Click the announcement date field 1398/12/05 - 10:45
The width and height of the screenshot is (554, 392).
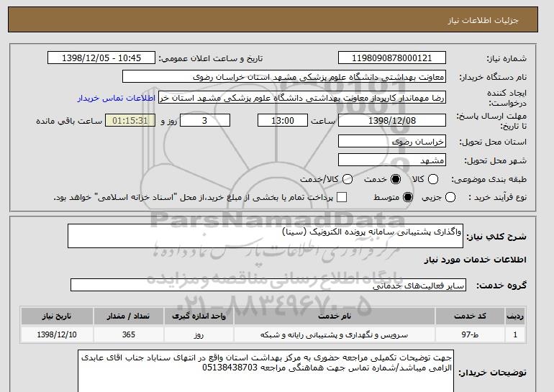[101, 58]
